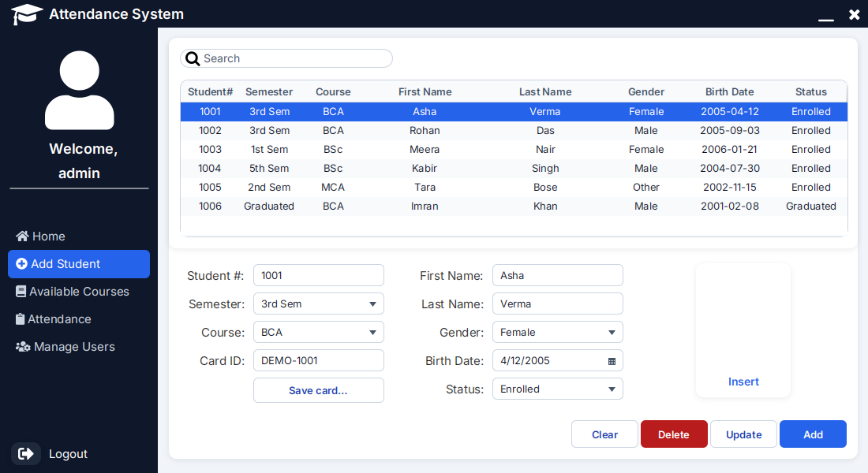Select the row for student Kabir Singh

tap(514, 168)
